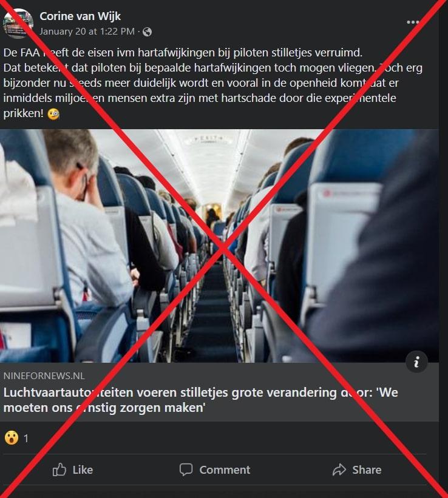Click the flushed face emoji after 'prikken!'
448x498 pixels.
(x=53, y=113)
